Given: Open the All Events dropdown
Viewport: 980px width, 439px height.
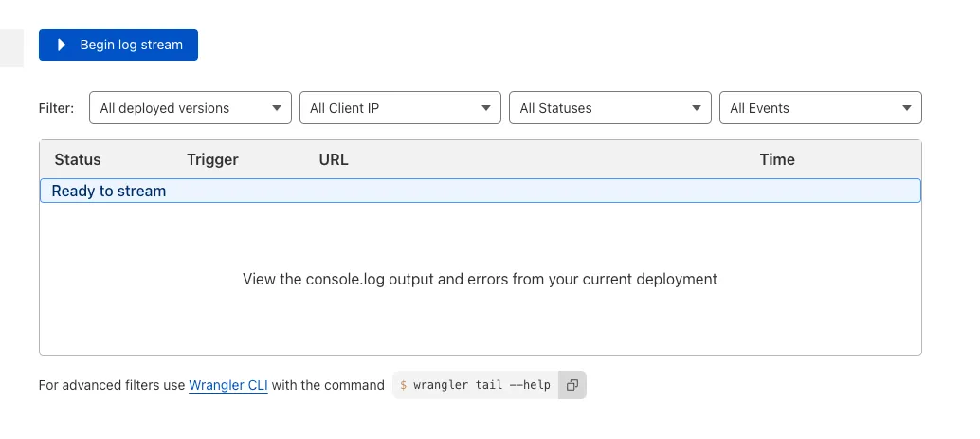Looking at the screenshot, I should click(821, 108).
